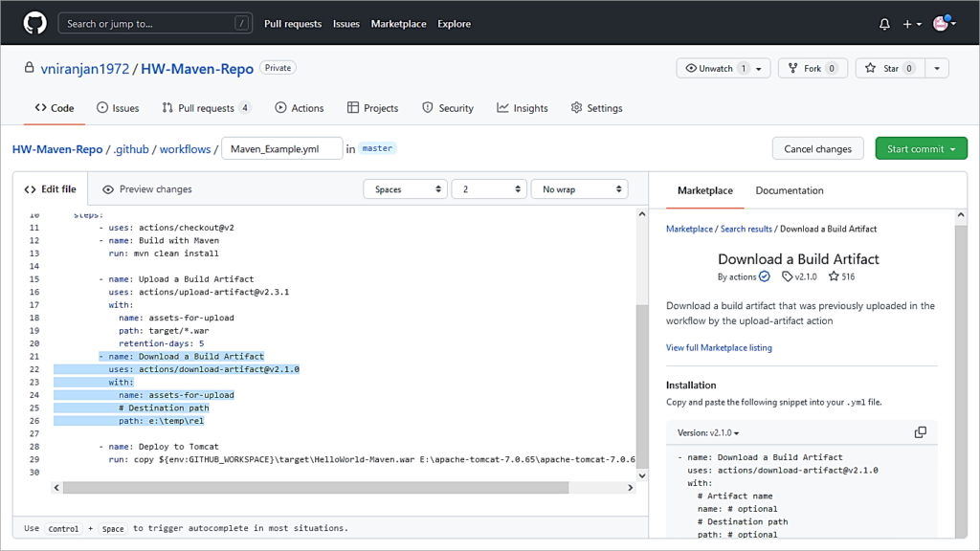Viewport: 980px width, 551px height.
Task: Open View full Marketplace listing link
Action: point(719,347)
